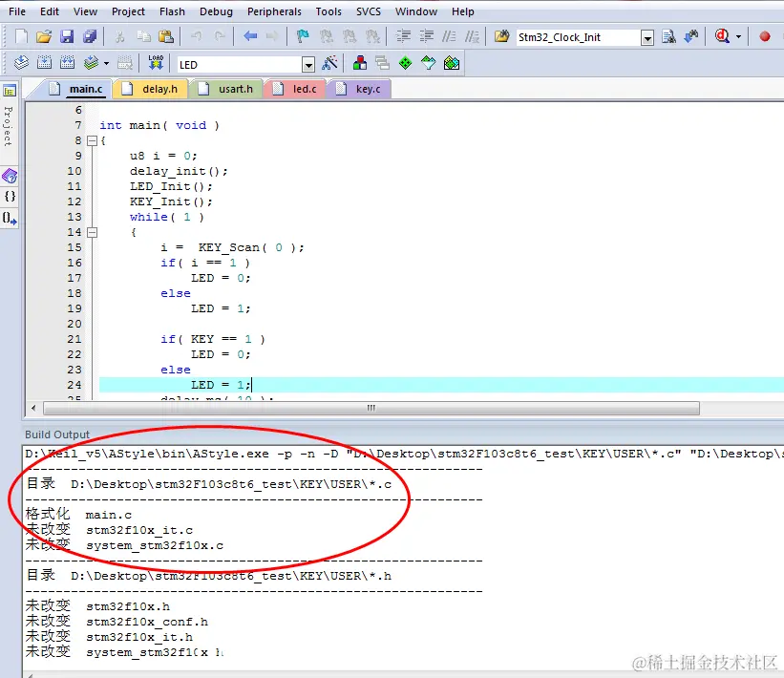Start the debug session magnifier icon

coord(722,36)
